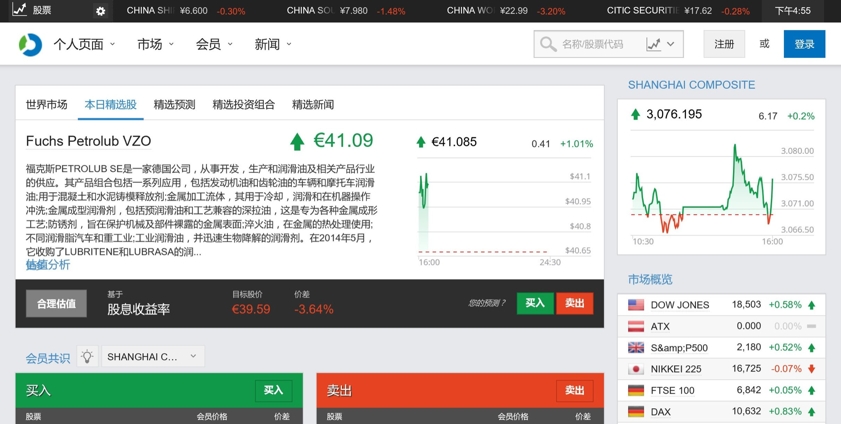Click the 股票 label in the top bar
The width and height of the screenshot is (841, 424).
42,10
